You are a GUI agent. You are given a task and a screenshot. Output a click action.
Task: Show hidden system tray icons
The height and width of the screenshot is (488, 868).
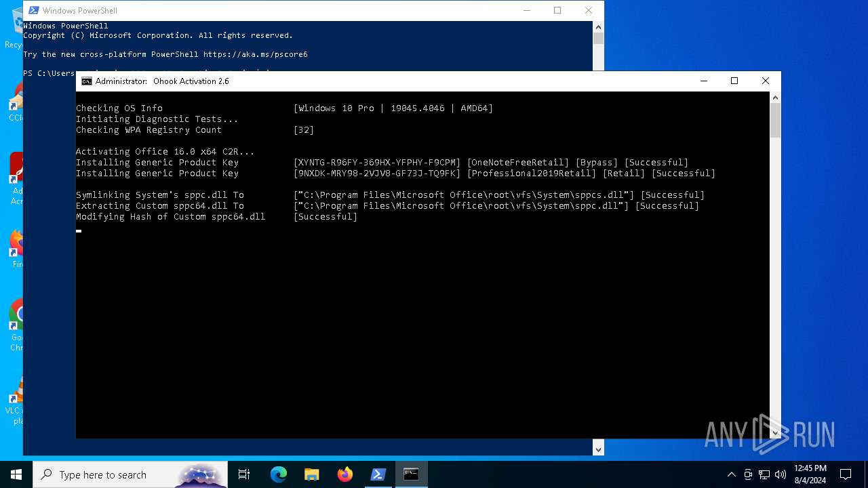click(731, 474)
